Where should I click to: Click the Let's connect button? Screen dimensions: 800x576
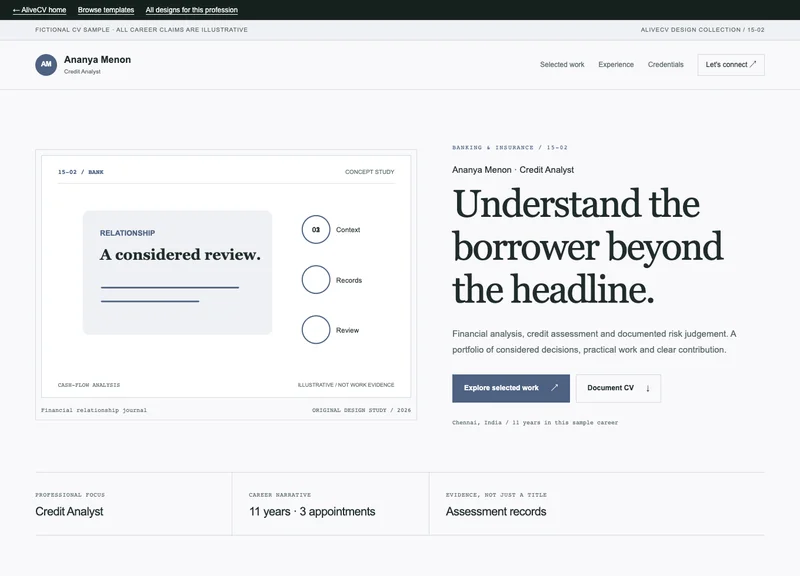tap(731, 65)
